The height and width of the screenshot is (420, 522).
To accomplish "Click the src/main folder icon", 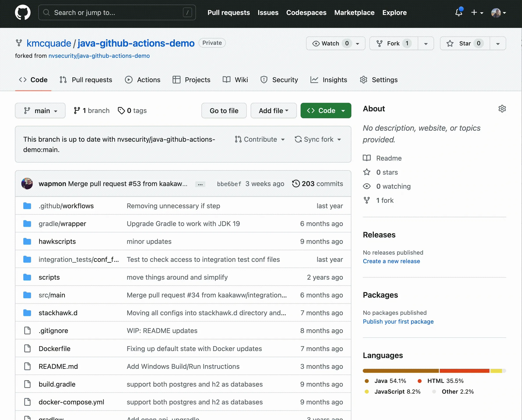I will tap(27, 295).
